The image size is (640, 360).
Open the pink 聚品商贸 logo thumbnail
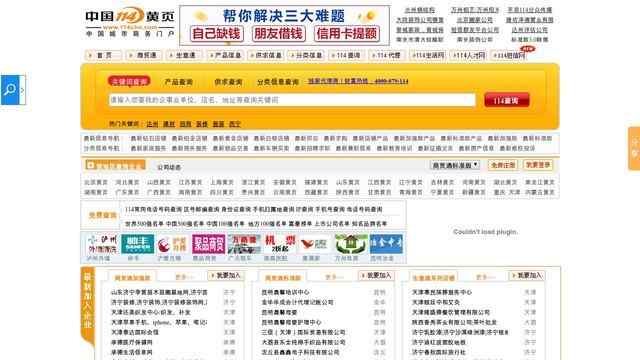209,244
